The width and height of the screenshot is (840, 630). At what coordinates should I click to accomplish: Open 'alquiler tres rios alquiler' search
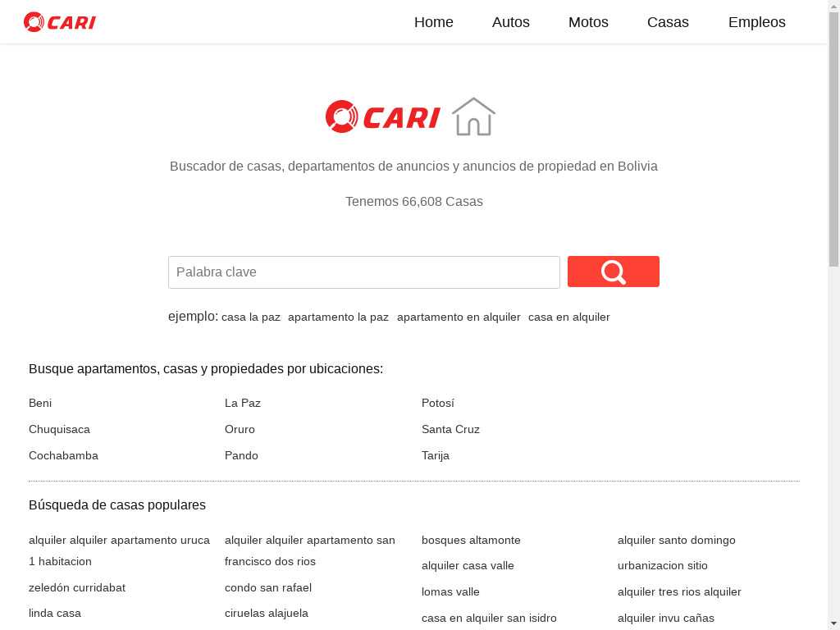click(x=679, y=592)
